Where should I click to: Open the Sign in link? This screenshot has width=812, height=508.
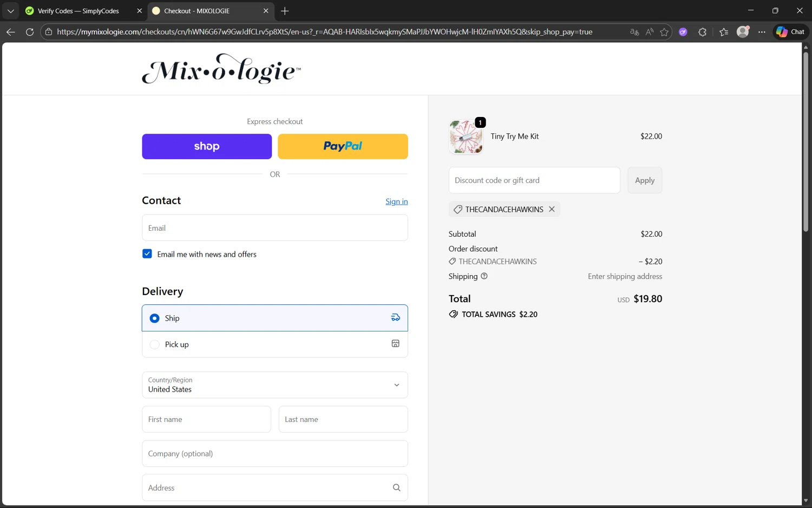[x=397, y=201]
